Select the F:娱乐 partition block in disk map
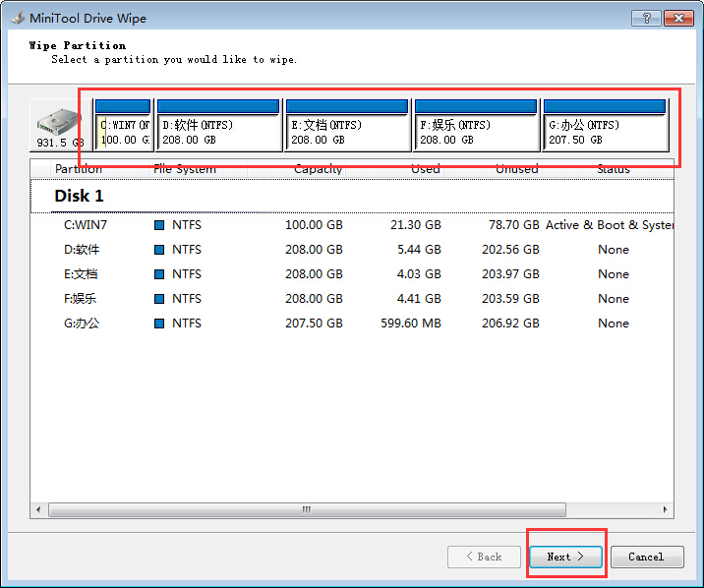Screen dimensions: 704x588 tap(476, 125)
